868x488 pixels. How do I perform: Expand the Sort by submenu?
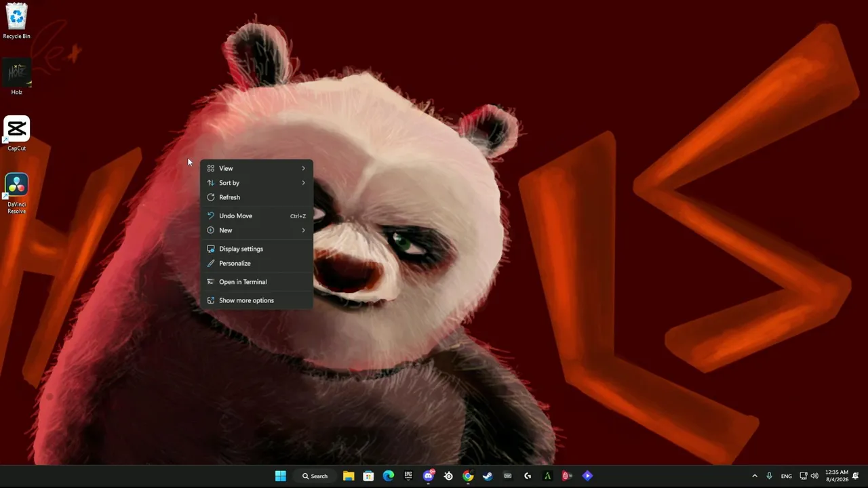tap(256, 183)
